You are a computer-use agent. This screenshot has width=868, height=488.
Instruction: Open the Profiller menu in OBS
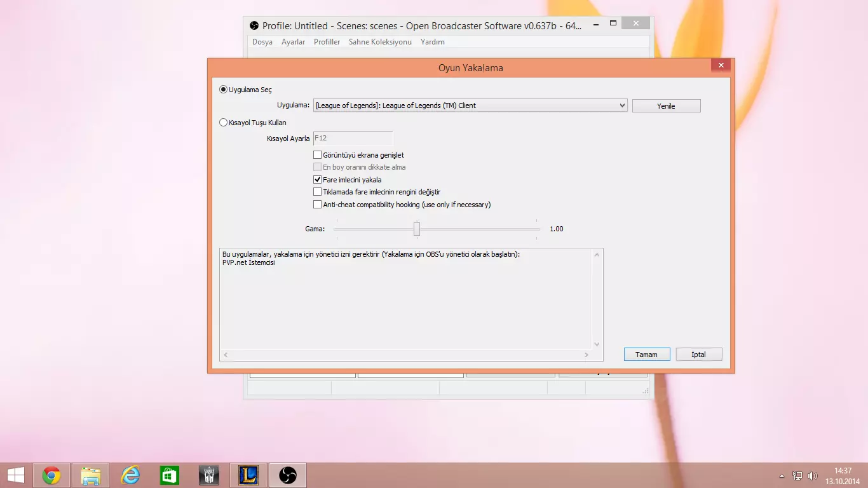pyautogui.click(x=327, y=42)
